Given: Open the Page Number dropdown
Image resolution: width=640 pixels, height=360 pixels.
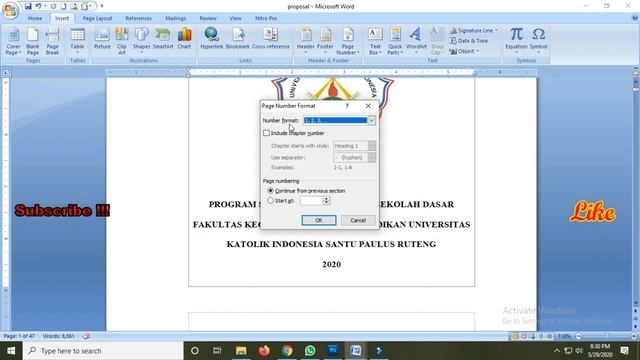Looking at the screenshot, I should [x=348, y=42].
